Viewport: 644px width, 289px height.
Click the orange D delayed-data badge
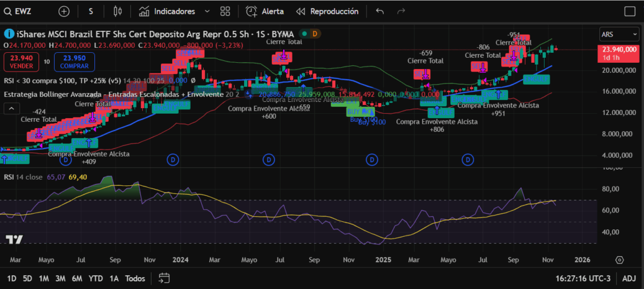(314, 33)
